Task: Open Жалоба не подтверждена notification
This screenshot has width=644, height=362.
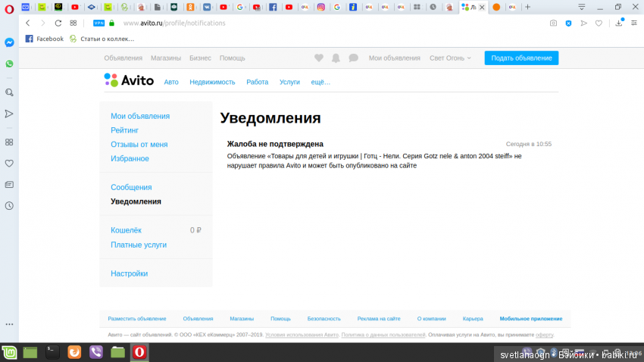Action: point(275,144)
